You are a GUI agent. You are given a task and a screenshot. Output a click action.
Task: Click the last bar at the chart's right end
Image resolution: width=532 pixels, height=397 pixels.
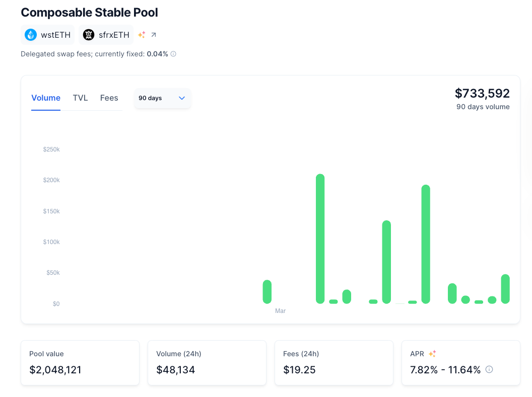[505, 289]
